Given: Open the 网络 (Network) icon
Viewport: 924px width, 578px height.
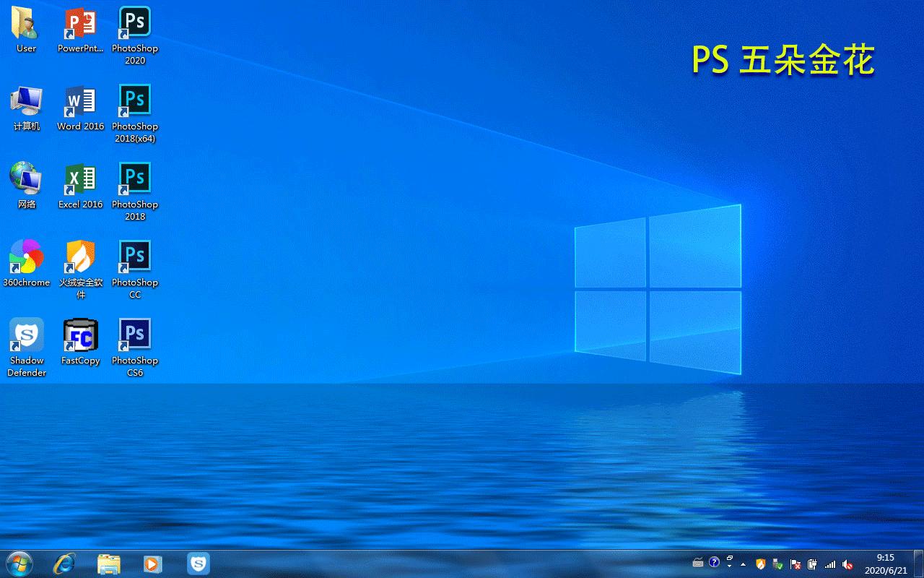Looking at the screenshot, I should tap(27, 178).
